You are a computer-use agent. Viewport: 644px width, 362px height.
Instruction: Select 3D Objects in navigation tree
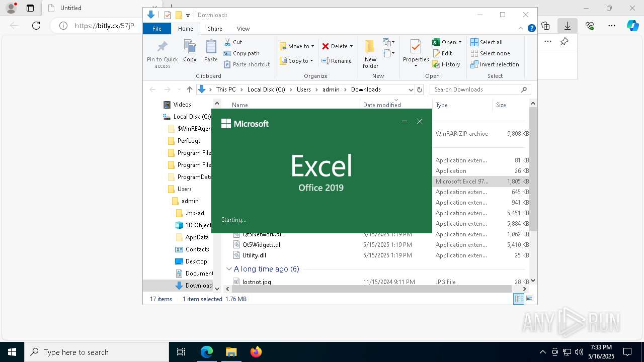coord(194,225)
